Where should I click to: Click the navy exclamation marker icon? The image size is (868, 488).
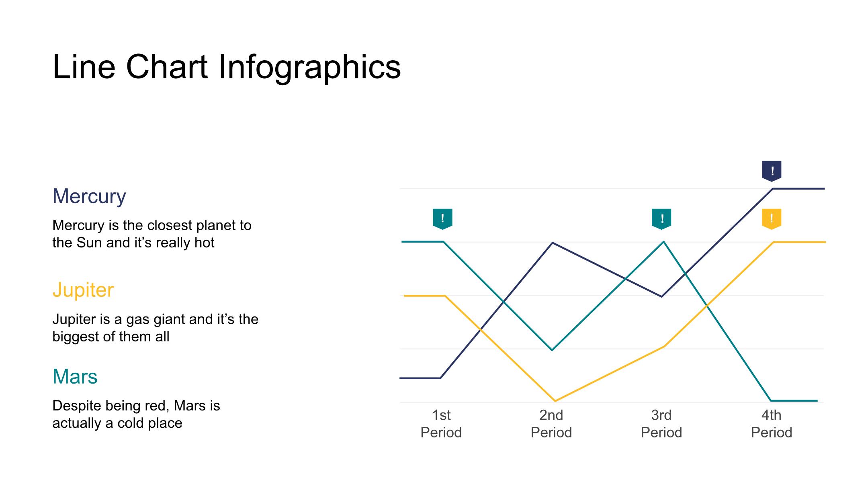click(x=772, y=171)
